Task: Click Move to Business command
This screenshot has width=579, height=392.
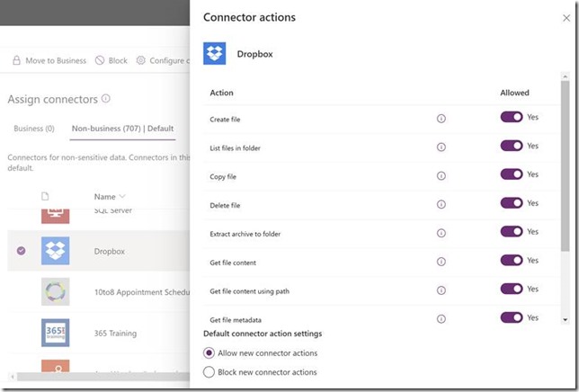Action: pos(56,60)
